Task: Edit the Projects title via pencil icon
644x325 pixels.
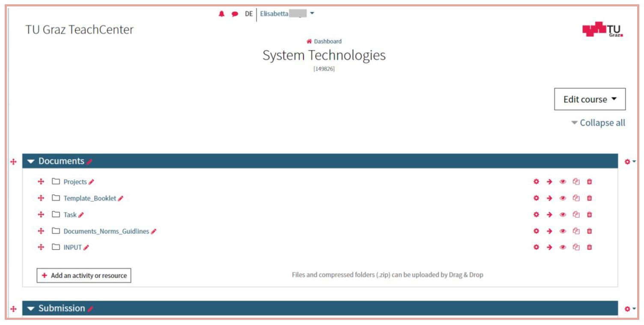Action: (x=91, y=182)
